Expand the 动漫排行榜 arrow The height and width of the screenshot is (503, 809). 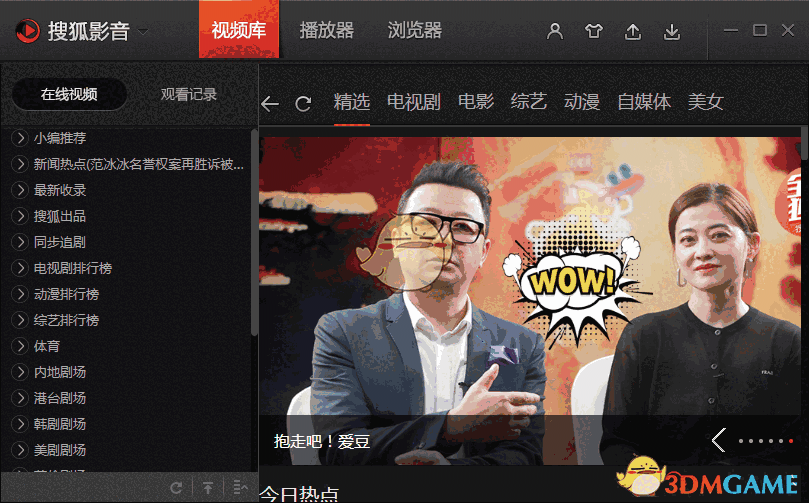[20, 294]
